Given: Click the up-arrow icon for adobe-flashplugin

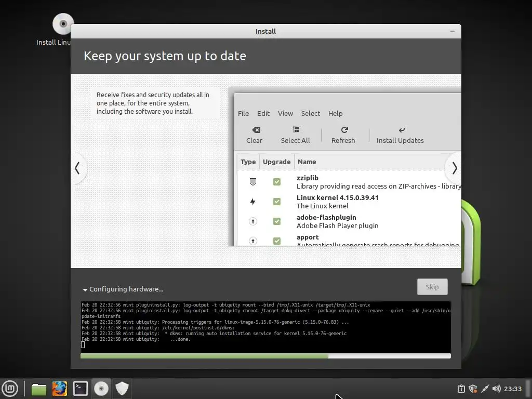Looking at the screenshot, I should tap(253, 221).
